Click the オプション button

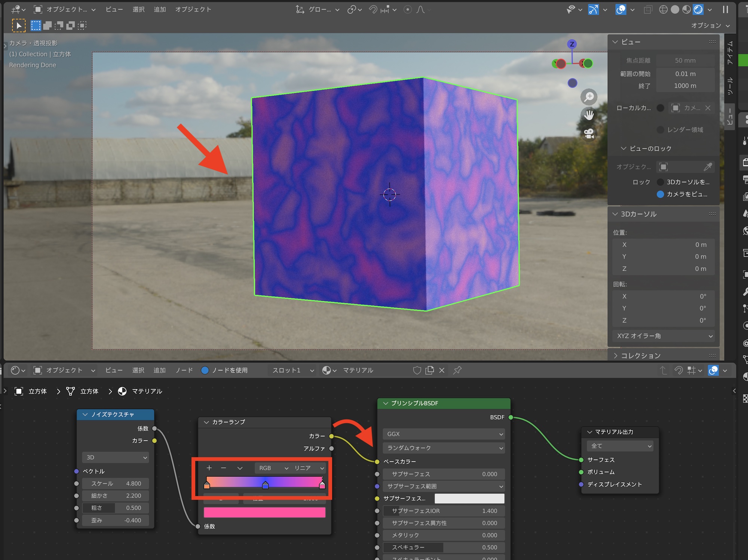pyautogui.click(x=709, y=25)
